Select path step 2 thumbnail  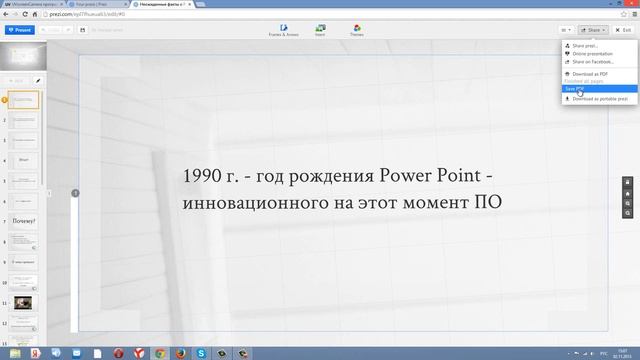(23, 120)
